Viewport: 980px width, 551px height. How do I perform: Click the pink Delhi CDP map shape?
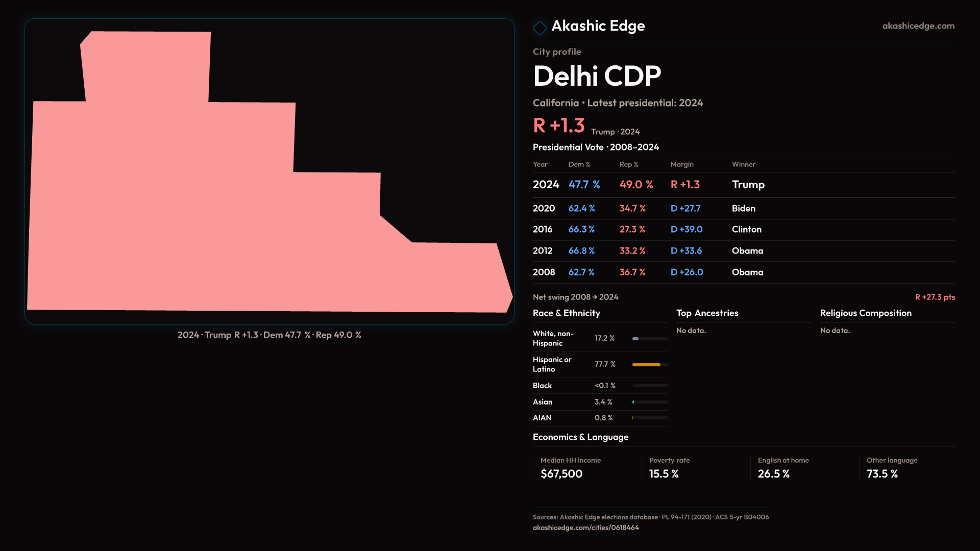point(204,214)
